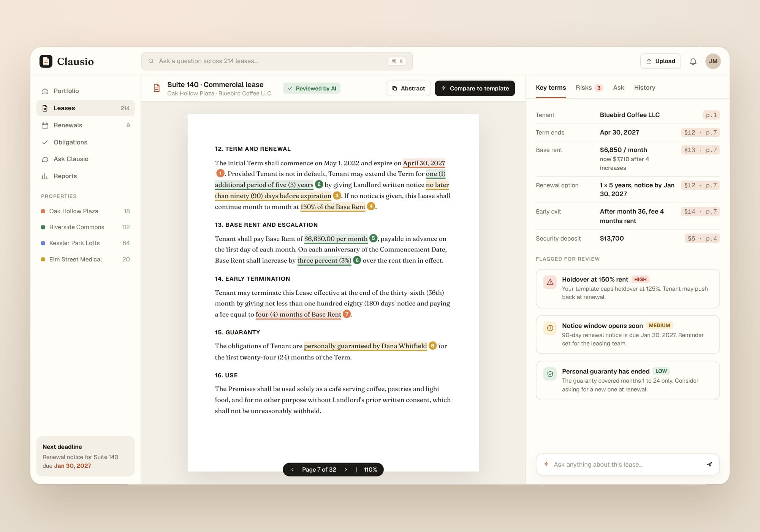Click the Notice window clock icon
The image size is (760, 532).
[x=550, y=328]
